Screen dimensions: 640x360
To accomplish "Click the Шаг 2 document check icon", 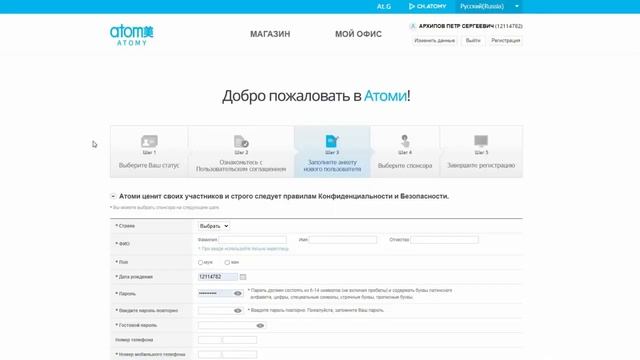I will click(241, 141).
